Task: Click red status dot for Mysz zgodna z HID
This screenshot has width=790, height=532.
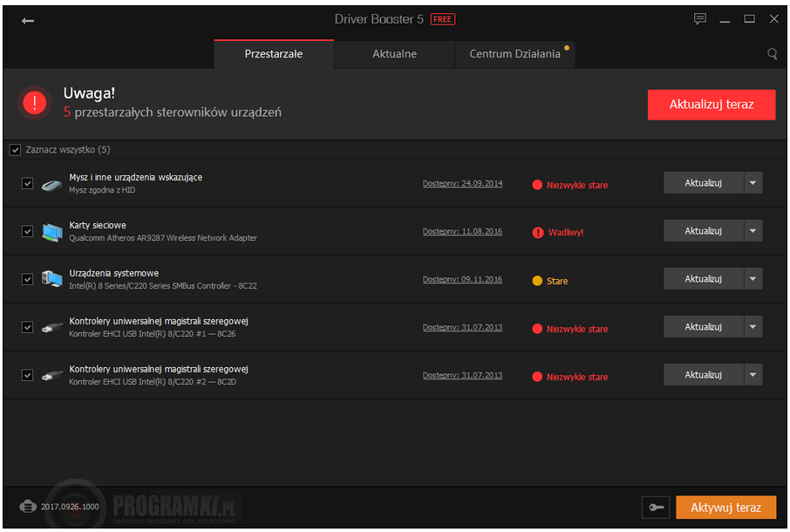Action: [537, 185]
